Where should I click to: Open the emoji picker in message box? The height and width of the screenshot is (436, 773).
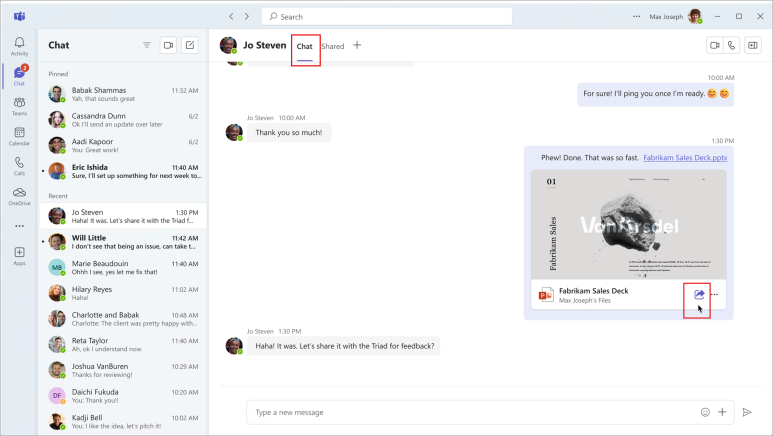coord(705,411)
